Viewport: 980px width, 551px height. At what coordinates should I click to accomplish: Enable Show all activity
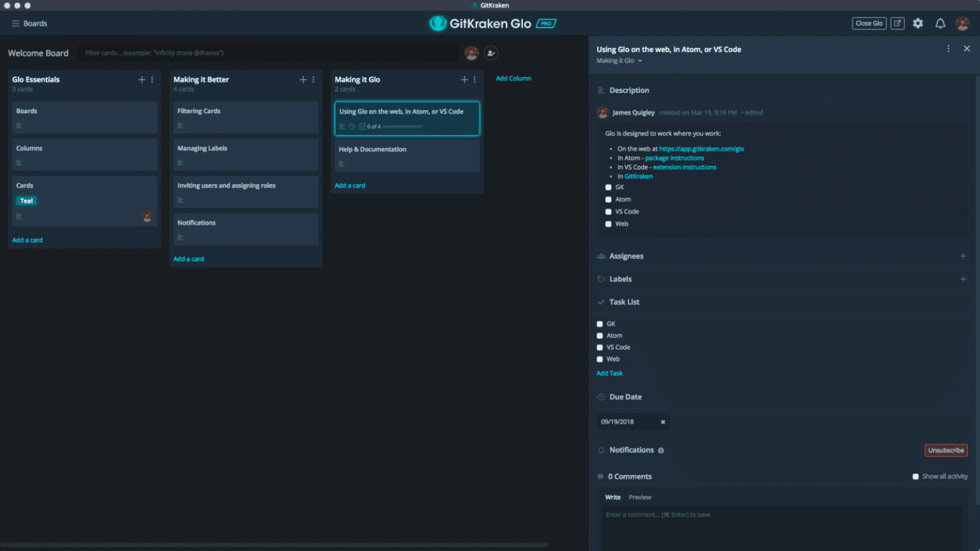[915, 476]
